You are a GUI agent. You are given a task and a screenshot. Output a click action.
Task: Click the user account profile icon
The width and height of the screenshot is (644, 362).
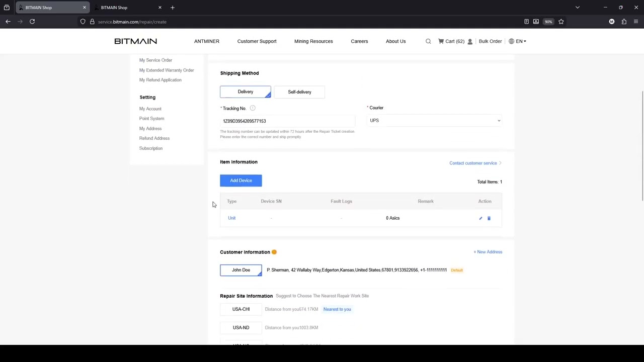[470, 41]
